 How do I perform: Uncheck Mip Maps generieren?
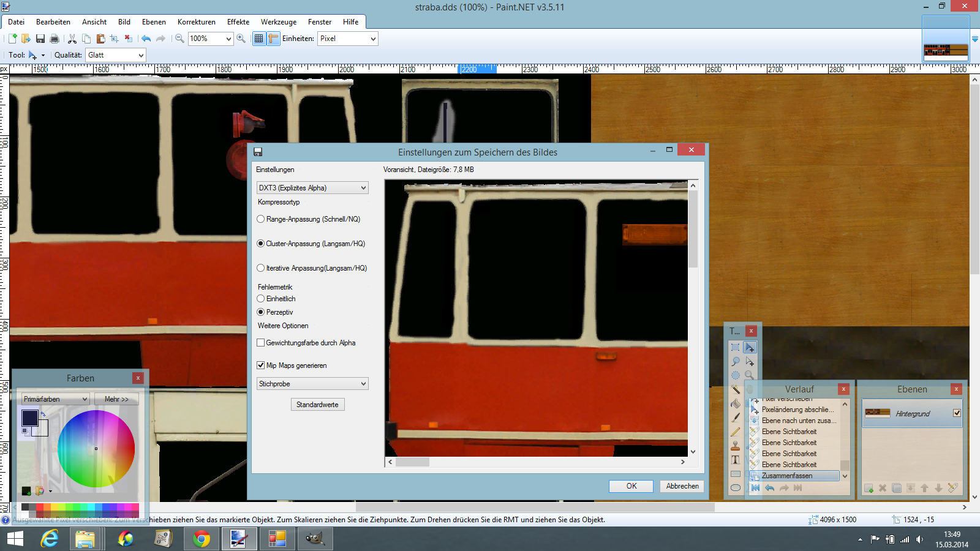[x=261, y=365]
